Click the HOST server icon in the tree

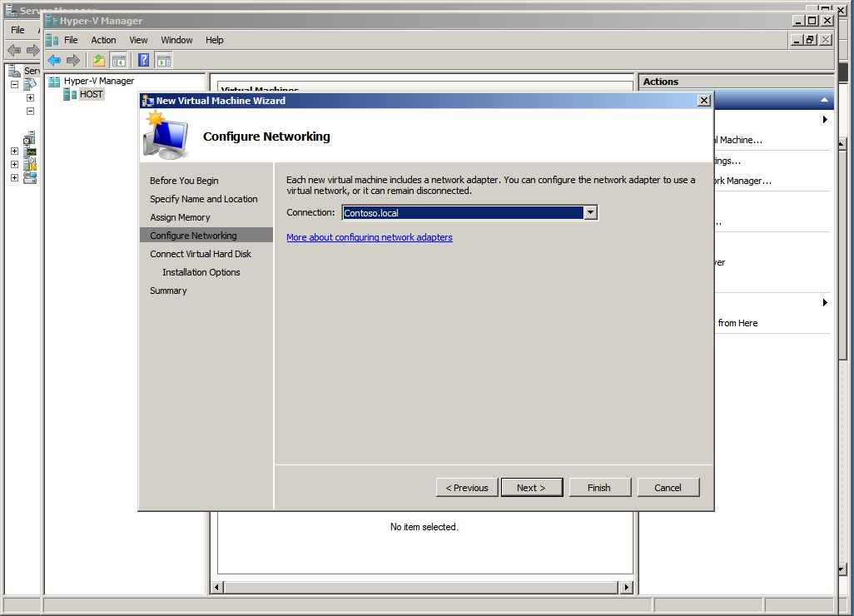(x=70, y=95)
